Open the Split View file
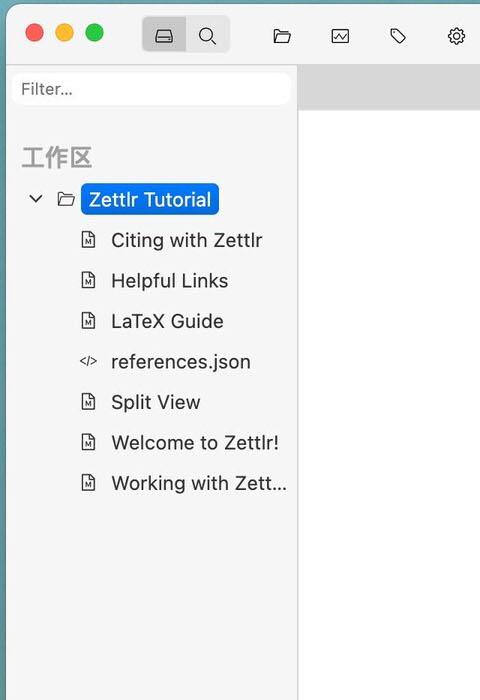The width and height of the screenshot is (480, 700). pyautogui.click(x=156, y=402)
